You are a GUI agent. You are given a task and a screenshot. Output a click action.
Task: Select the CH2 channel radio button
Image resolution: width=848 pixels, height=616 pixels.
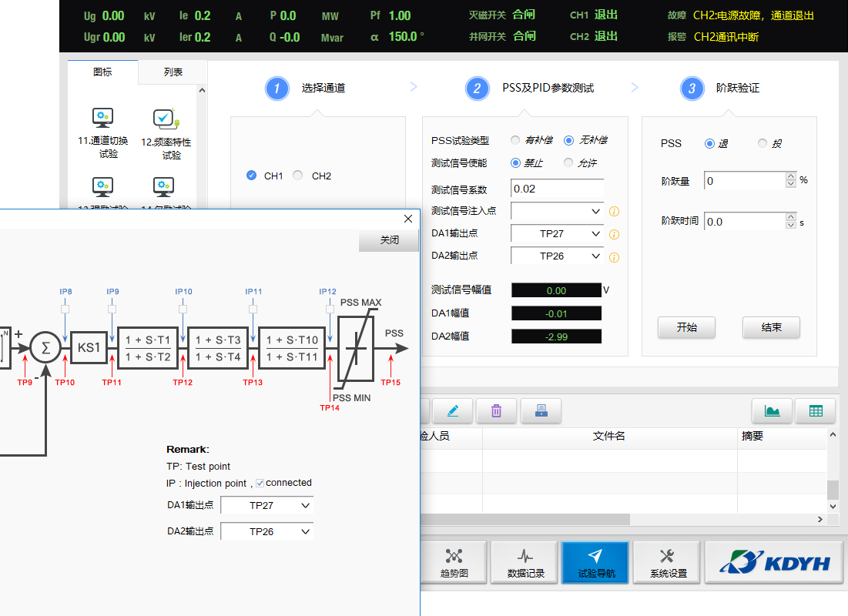coord(298,176)
